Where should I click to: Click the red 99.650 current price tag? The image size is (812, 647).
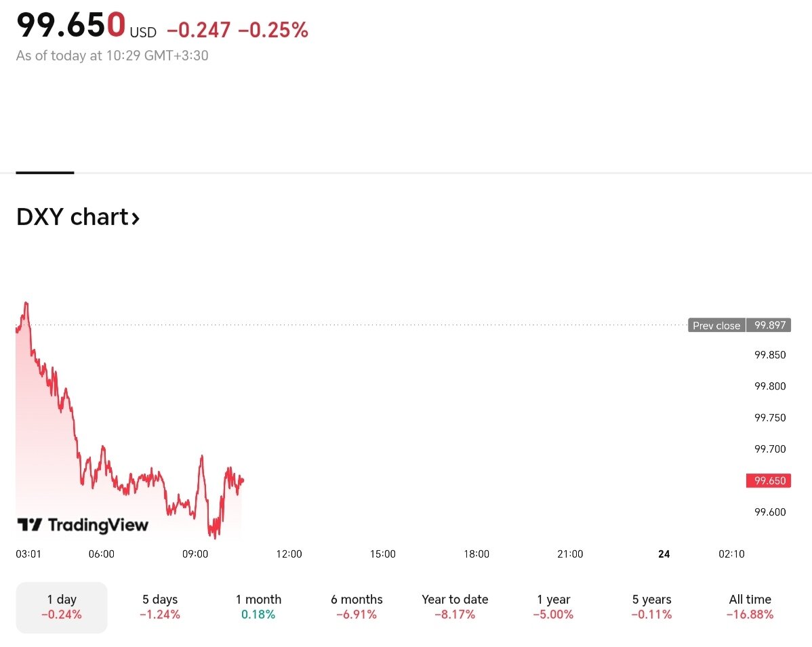tap(769, 481)
